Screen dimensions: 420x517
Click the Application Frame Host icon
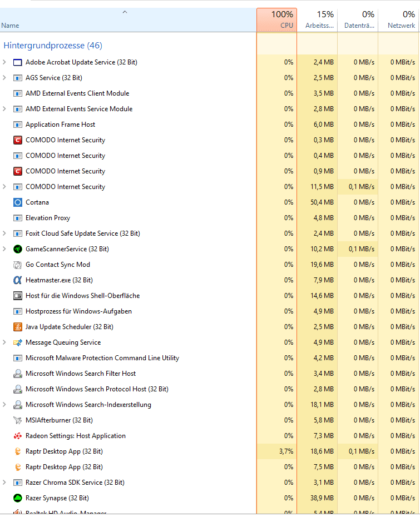(17, 125)
